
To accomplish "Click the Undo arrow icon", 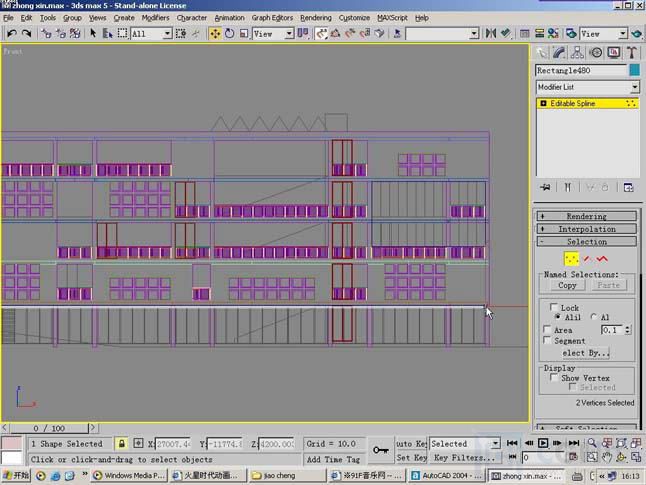I will pos(12,33).
